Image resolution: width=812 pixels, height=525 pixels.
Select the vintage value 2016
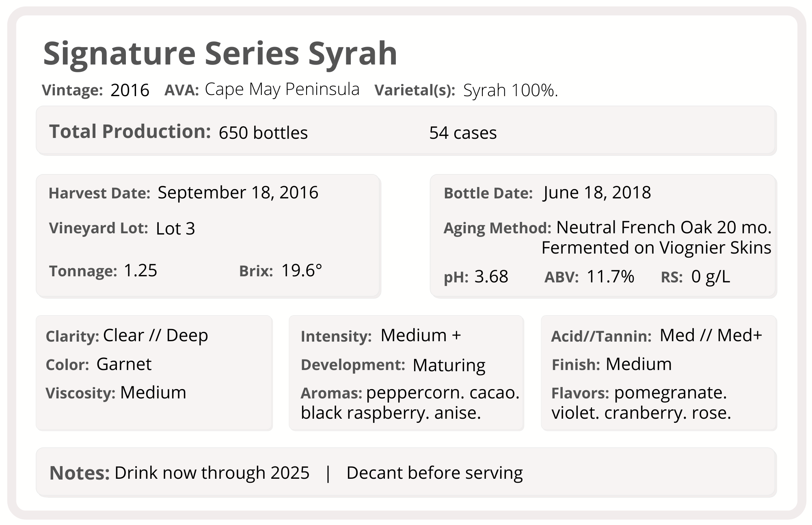(x=130, y=90)
